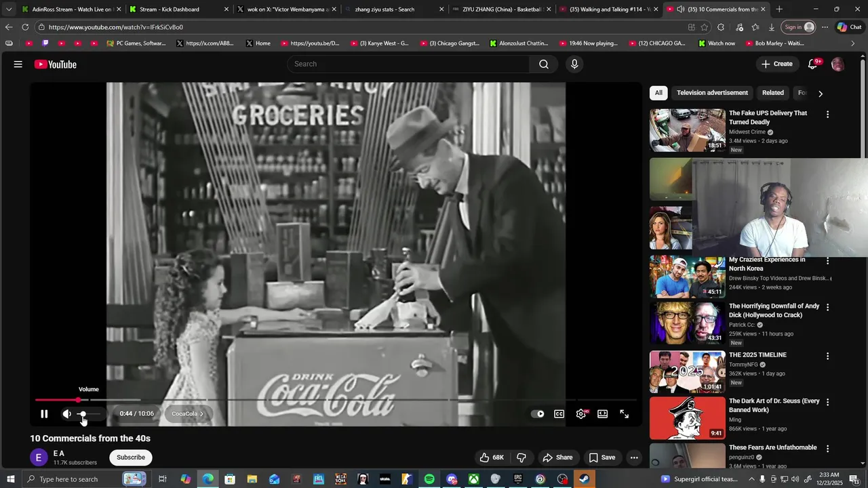Pause the video playback
868x488 pixels.
click(x=44, y=414)
